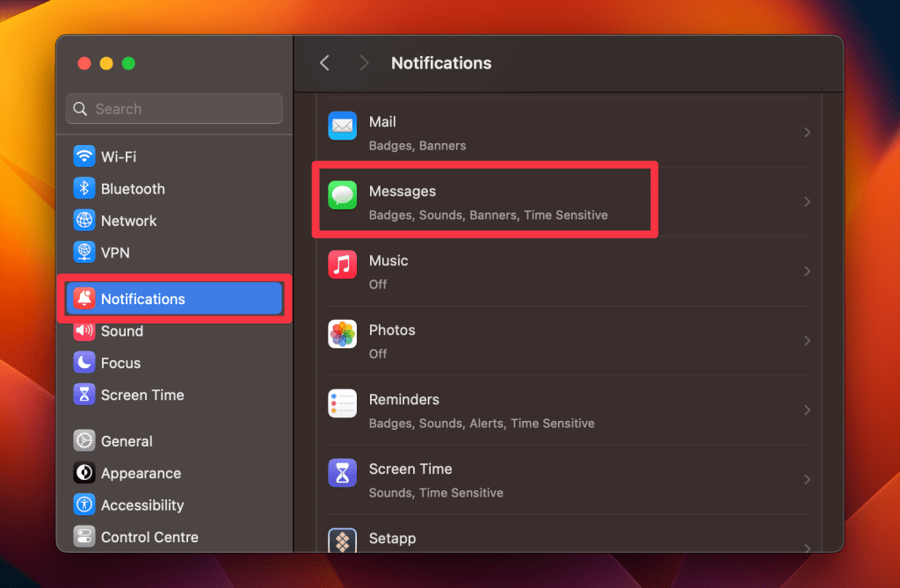The width and height of the screenshot is (900, 588).
Task: Go to Accessibility settings pane
Action: (x=142, y=505)
